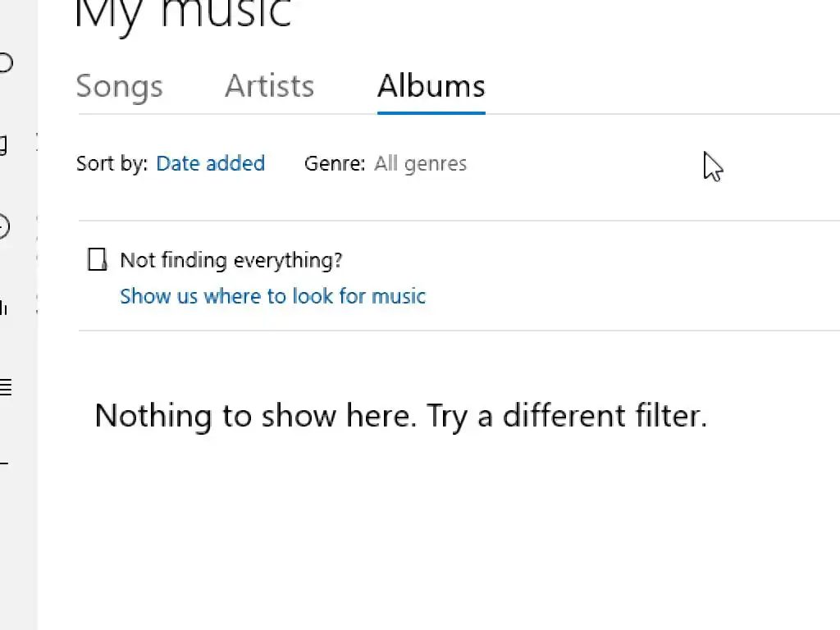Screen dimensions: 840x630
Task: Click the 'Nothing to show here' message
Action: (400, 416)
